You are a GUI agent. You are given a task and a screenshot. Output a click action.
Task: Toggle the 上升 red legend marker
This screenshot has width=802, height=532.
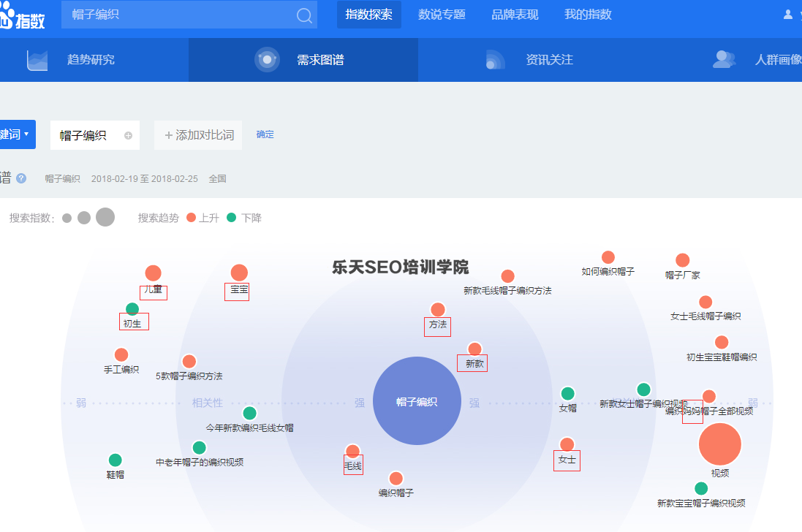[191, 217]
